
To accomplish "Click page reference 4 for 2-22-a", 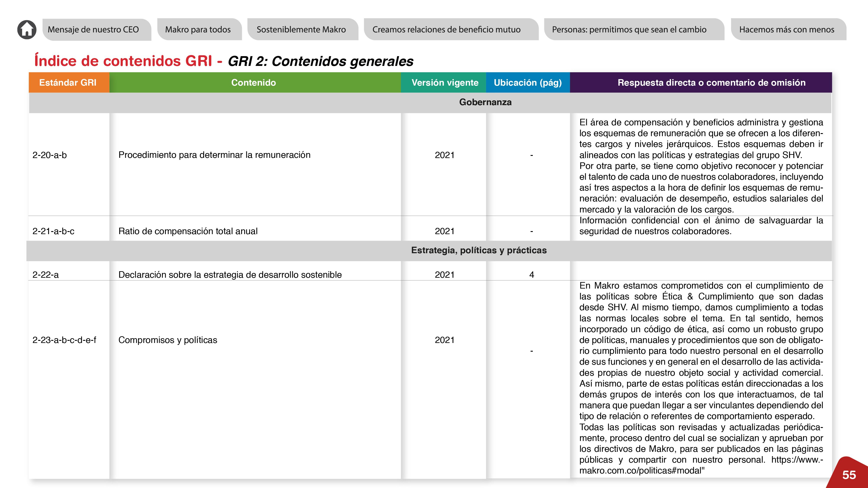I will coord(531,275).
